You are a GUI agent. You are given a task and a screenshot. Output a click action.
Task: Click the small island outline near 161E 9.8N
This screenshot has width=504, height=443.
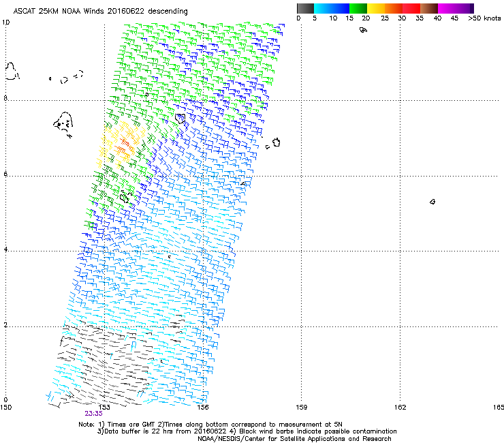363,30
